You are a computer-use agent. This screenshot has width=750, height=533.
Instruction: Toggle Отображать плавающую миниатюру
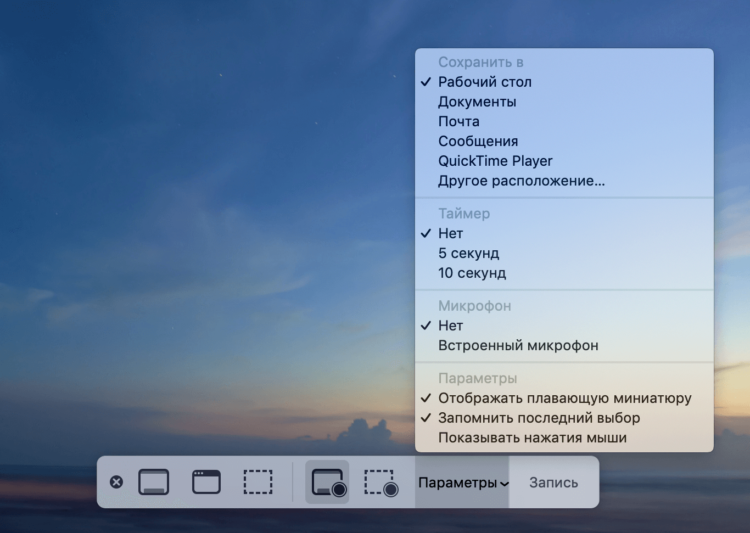(x=564, y=398)
